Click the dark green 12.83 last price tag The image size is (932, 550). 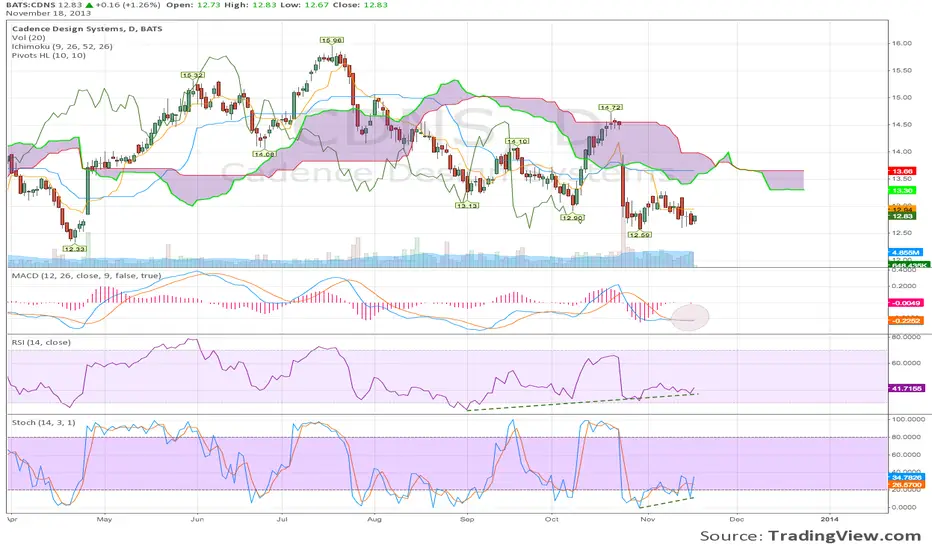pos(902,216)
